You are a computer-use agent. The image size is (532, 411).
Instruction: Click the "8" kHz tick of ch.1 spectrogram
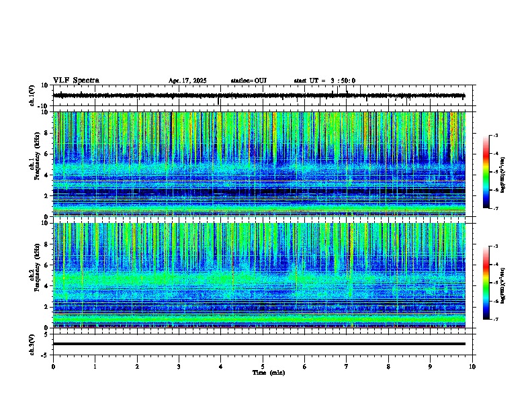[46, 133]
